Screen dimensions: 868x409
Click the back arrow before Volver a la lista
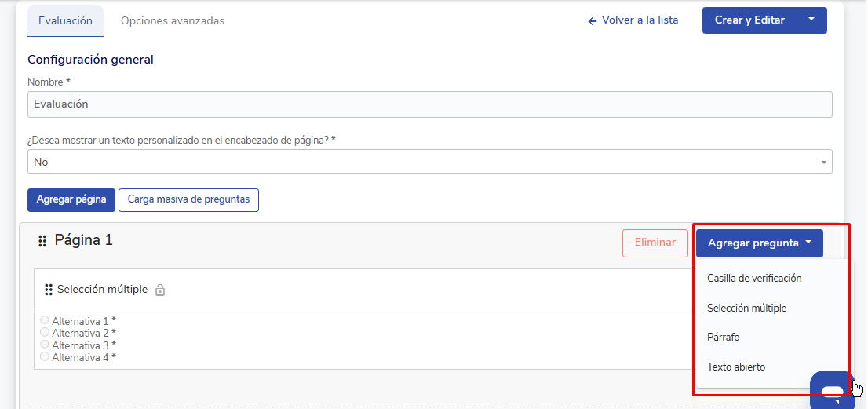(x=593, y=21)
